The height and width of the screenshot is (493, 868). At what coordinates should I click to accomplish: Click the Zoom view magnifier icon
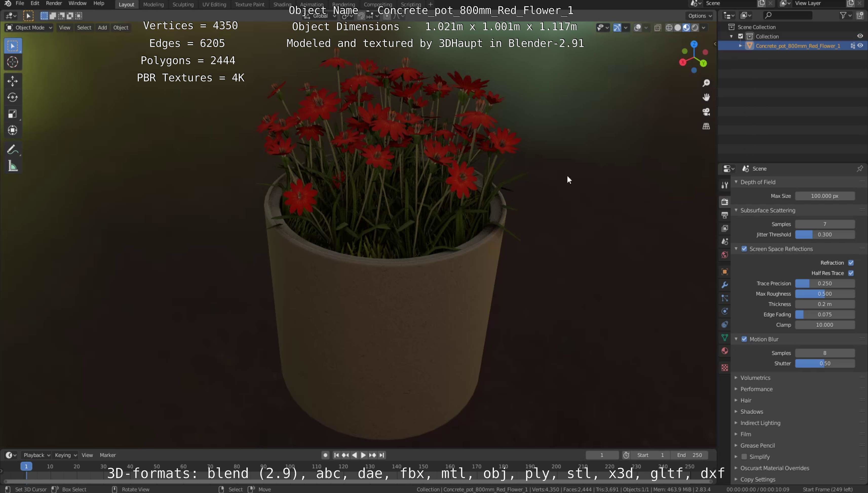pyautogui.click(x=706, y=83)
